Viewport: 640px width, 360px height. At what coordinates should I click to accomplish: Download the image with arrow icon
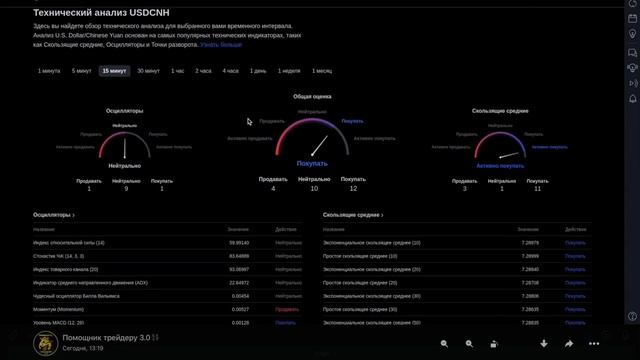544,344
